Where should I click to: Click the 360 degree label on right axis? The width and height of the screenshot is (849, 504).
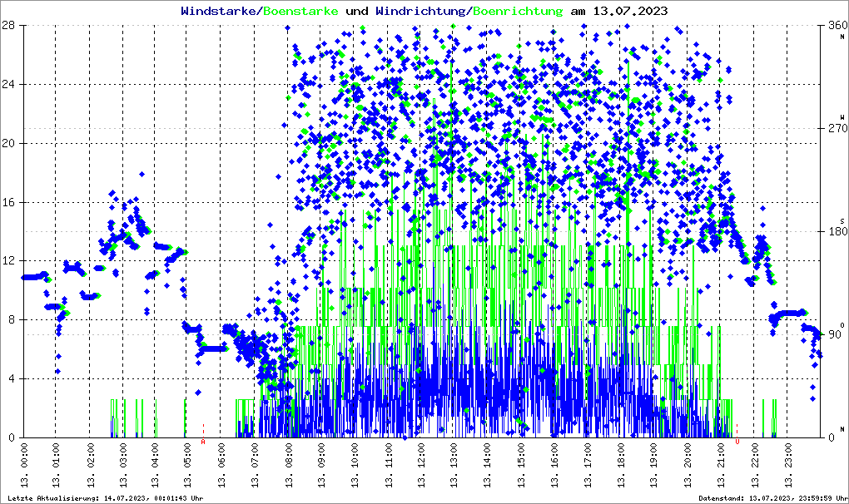(833, 26)
